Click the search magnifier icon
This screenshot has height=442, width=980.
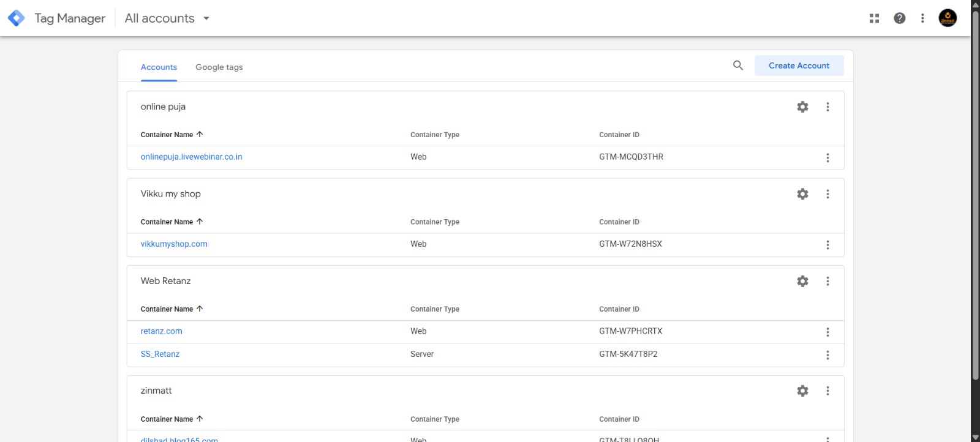pyautogui.click(x=738, y=66)
